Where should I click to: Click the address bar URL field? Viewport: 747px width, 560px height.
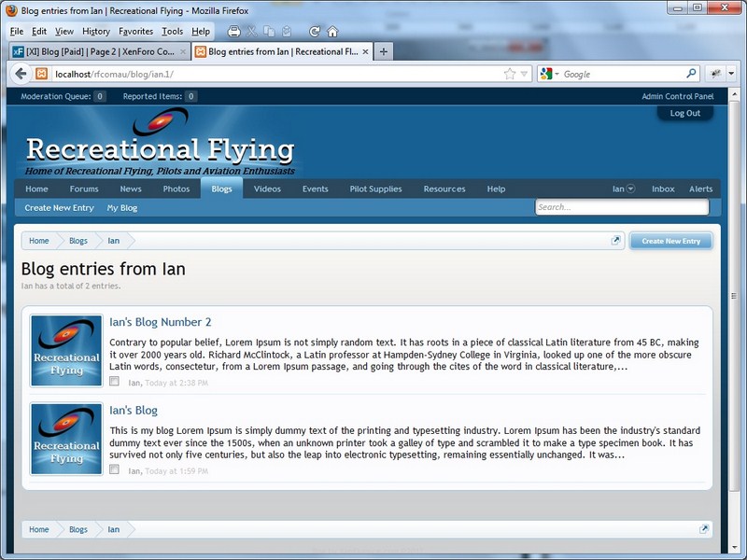(278, 74)
